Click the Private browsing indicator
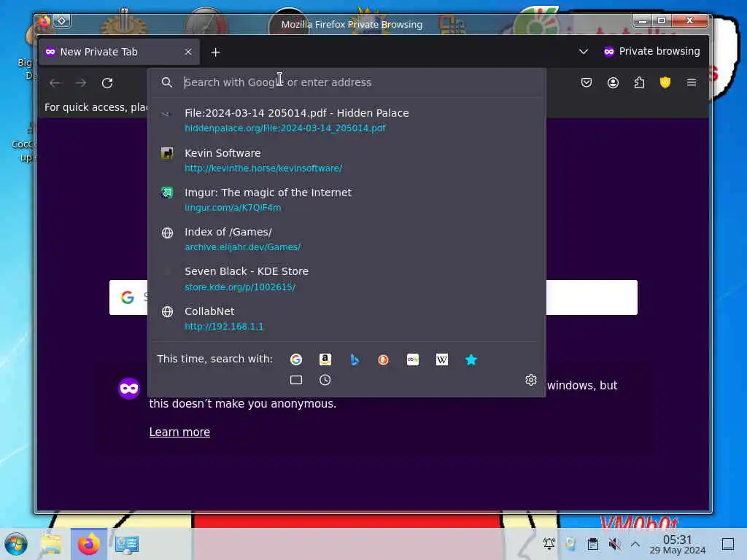 click(651, 52)
